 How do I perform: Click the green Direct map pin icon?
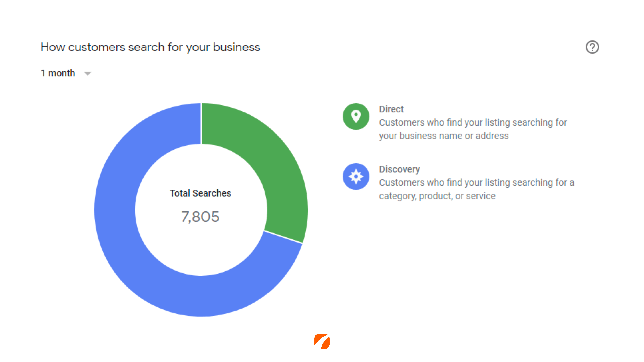[356, 116]
